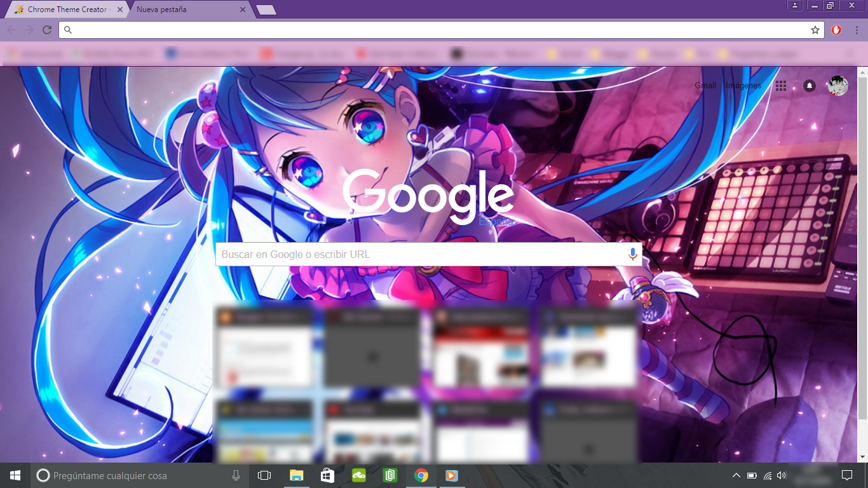This screenshot has height=488, width=868.
Task: Open the Google apps grid
Action: [x=781, y=86]
